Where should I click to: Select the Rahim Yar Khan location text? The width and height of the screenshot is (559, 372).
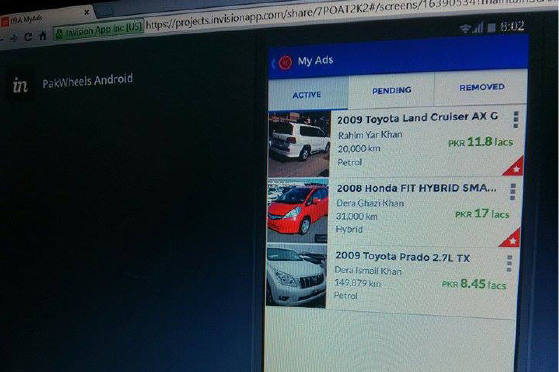370,135
